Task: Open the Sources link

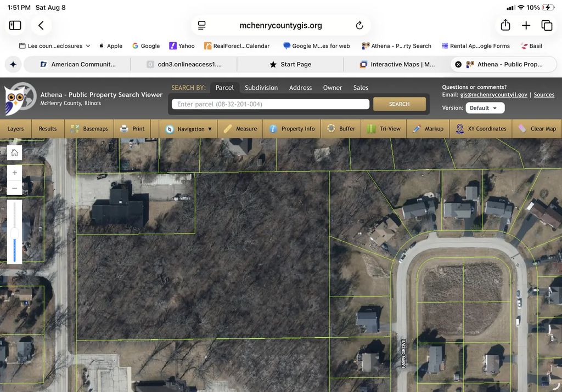Action: click(x=544, y=95)
